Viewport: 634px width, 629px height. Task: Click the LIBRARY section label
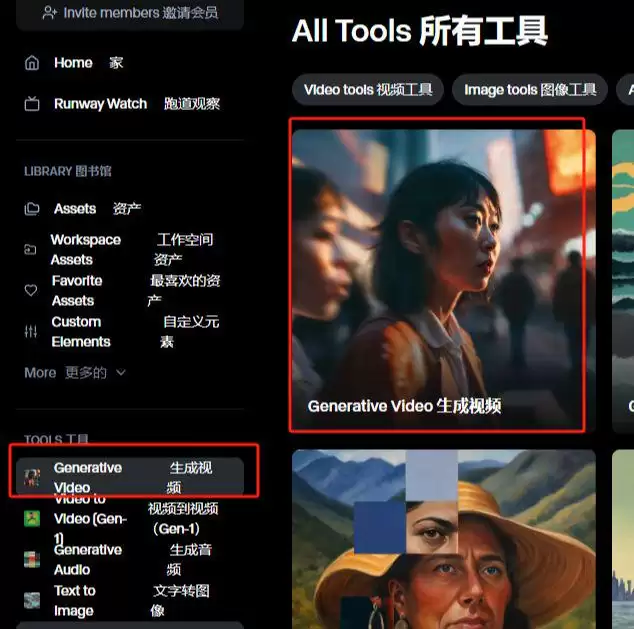[68, 171]
